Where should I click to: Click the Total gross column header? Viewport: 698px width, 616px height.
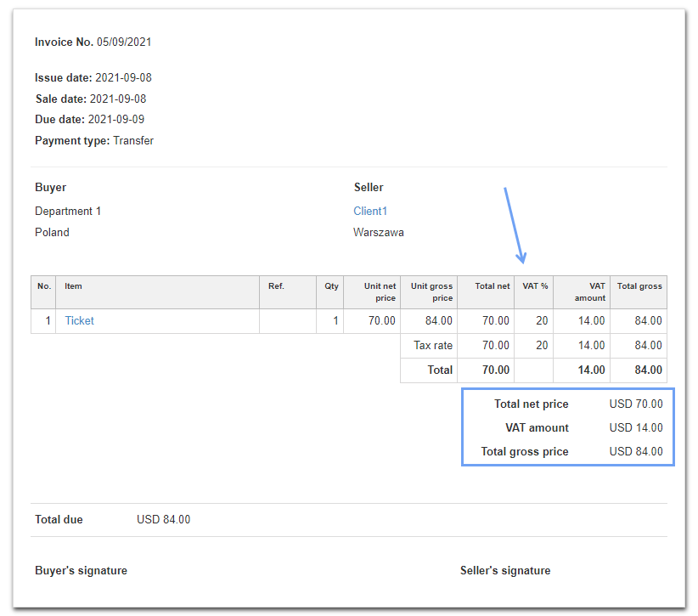coord(639,286)
